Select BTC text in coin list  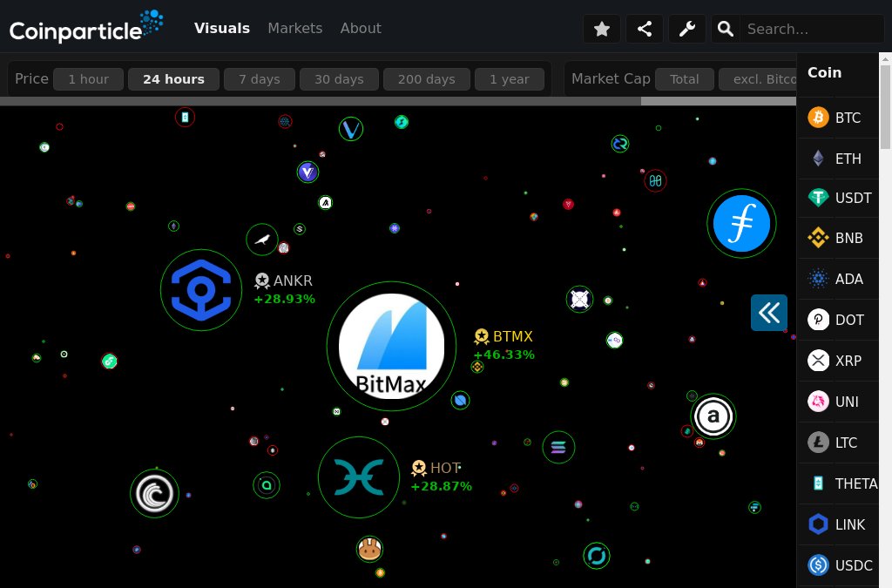click(x=848, y=118)
